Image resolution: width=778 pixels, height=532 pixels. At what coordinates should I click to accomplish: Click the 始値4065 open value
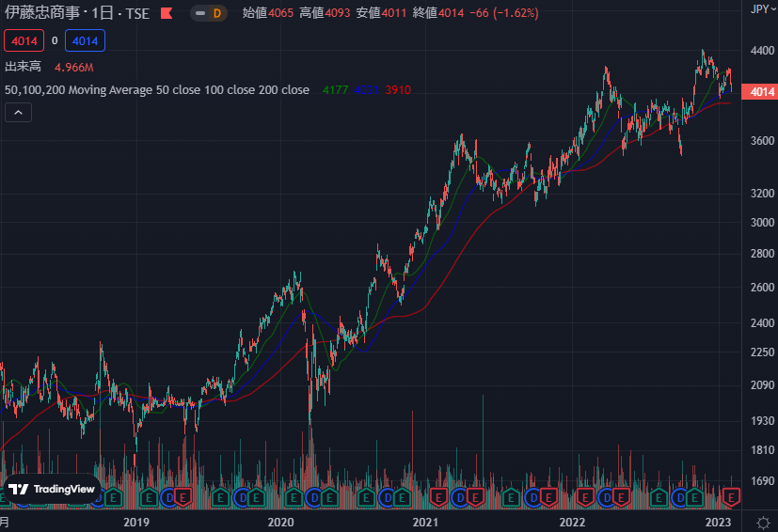coord(268,13)
